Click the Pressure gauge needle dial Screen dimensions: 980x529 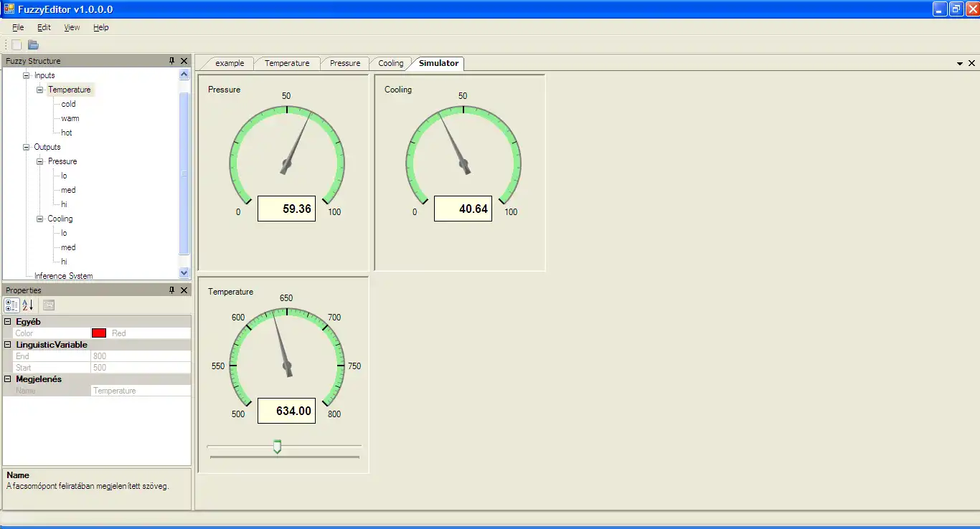click(x=287, y=163)
